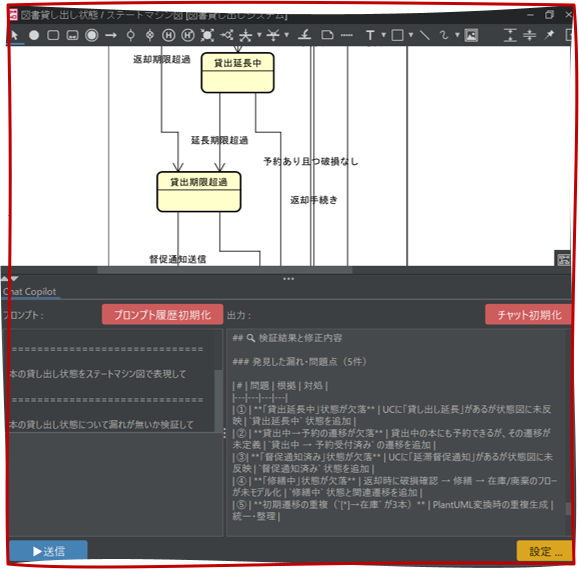Select the Rectangle shape tool
Image resolution: width=579 pixels, height=569 pixels.
[x=397, y=35]
